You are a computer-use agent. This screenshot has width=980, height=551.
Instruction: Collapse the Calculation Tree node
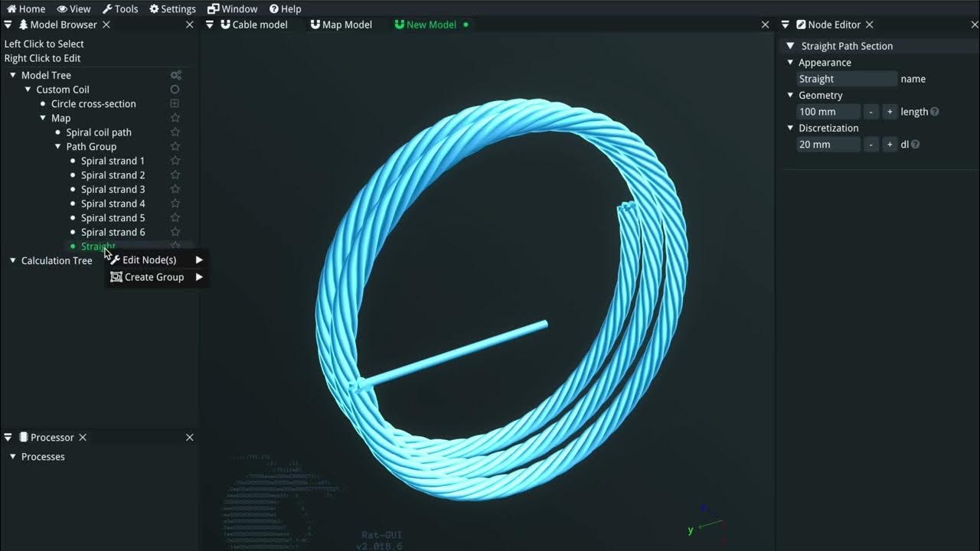pyautogui.click(x=13, y=260)
